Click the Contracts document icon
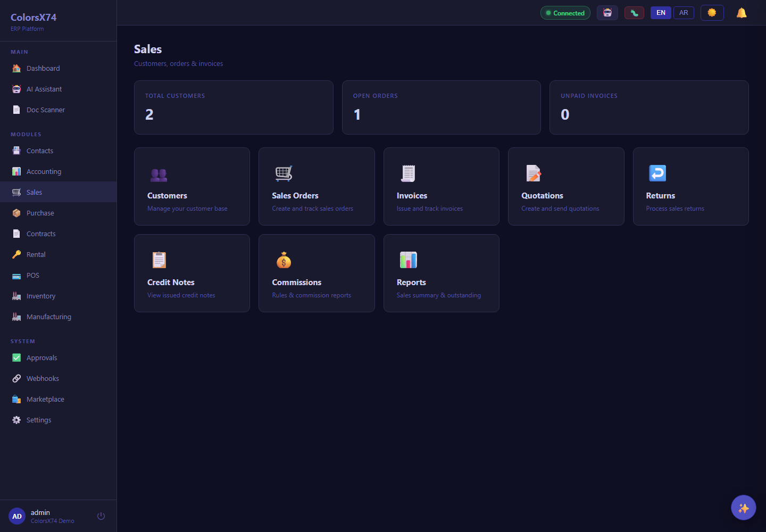This screenshot has width=766, height=532. click(16, 234)
